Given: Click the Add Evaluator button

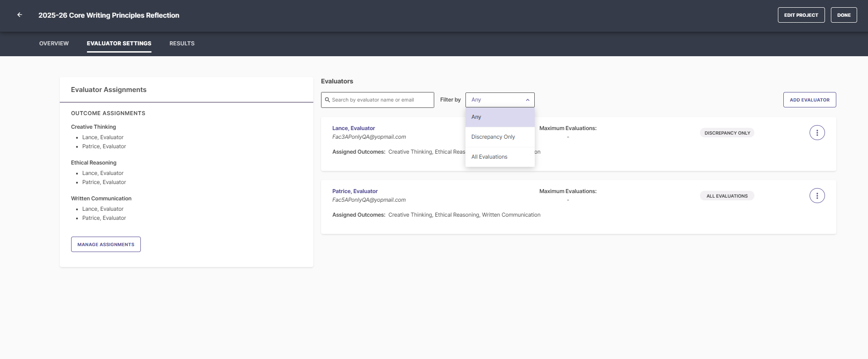Looking at the screenshot, I should coord(810,100).
